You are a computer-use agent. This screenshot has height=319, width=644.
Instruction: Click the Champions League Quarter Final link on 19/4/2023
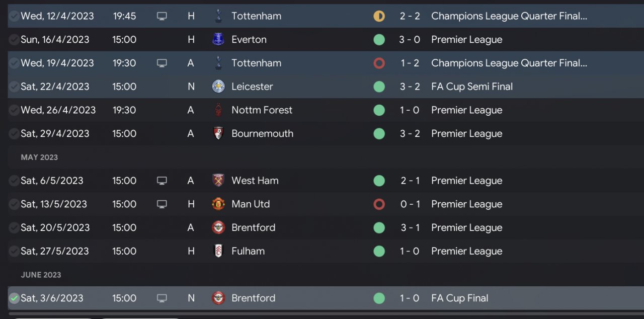point(509,63)
